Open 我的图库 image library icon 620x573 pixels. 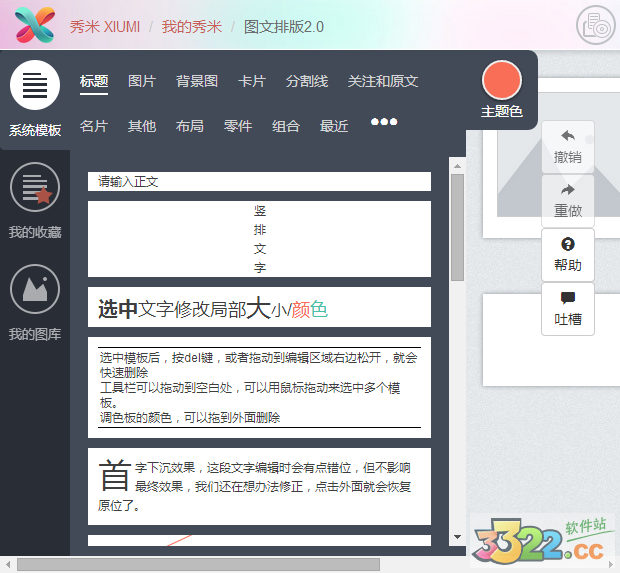(35, 289)
